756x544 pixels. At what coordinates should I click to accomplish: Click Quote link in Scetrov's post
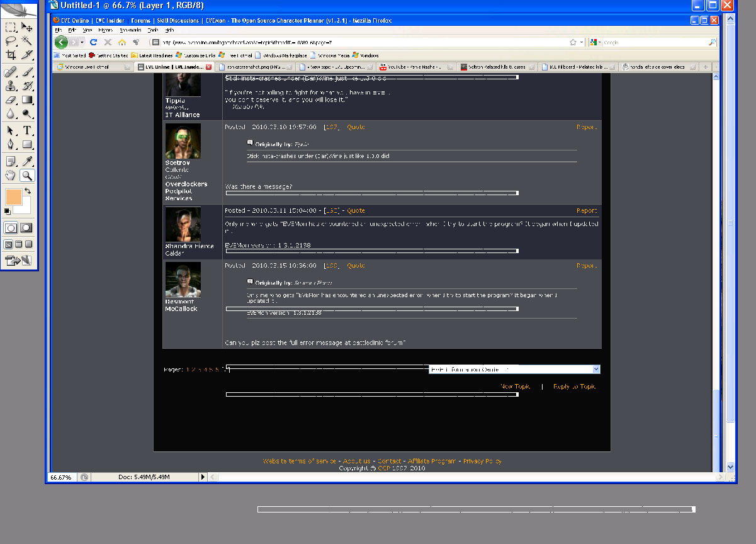pyautogui.click(x=356, y=127)
